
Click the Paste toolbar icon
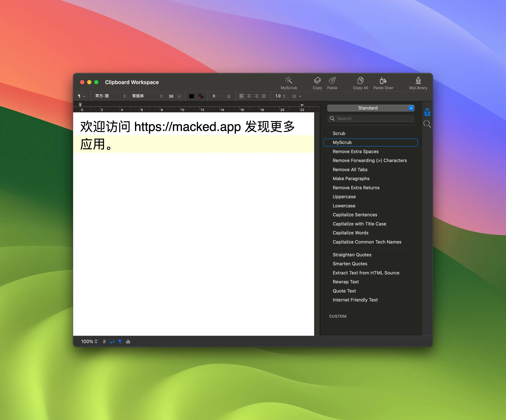pyautogui.click(x=332, y=80)
